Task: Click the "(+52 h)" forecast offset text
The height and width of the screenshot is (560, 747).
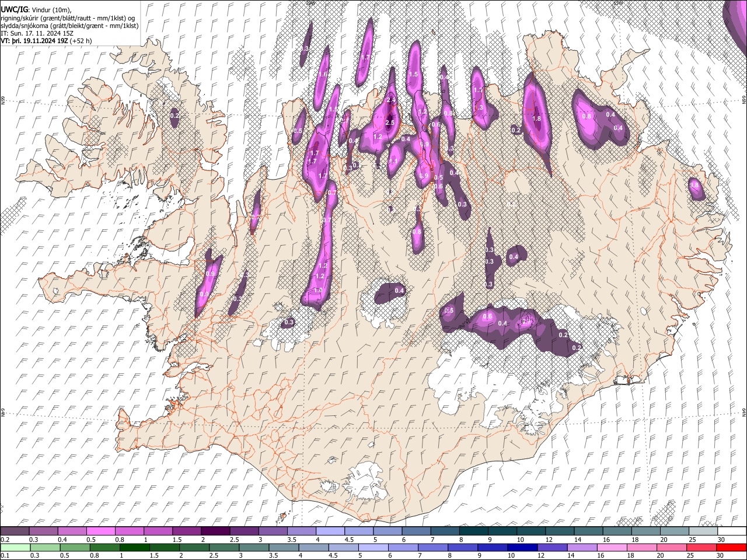Action: tap(82, 41)
